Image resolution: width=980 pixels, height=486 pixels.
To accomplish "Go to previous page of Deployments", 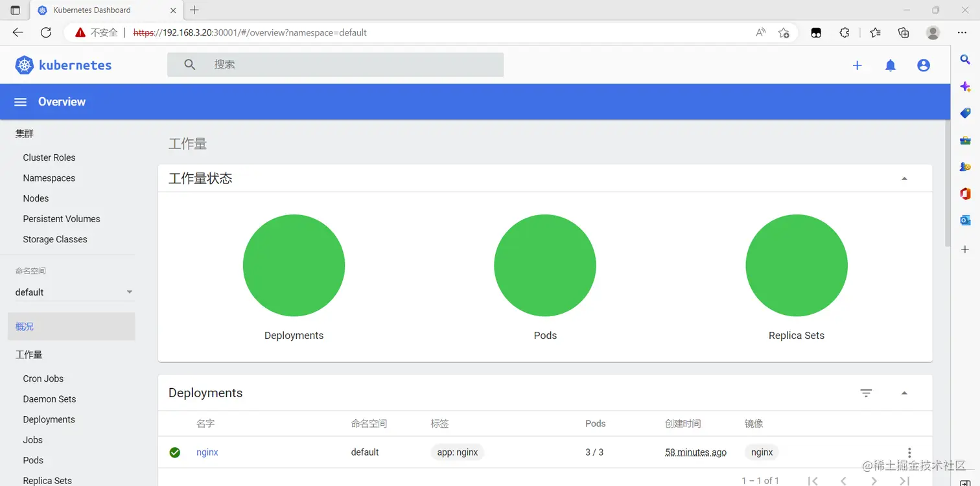I will [x=843, y=481].
